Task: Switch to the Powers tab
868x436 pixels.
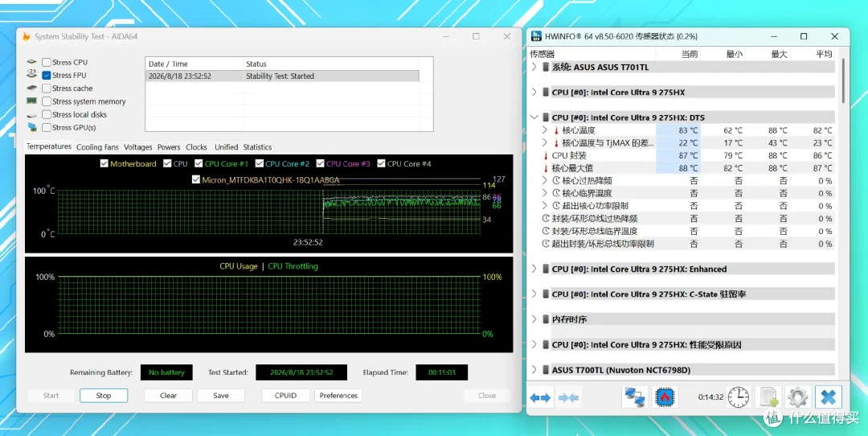Action: [x=169, y=147]
